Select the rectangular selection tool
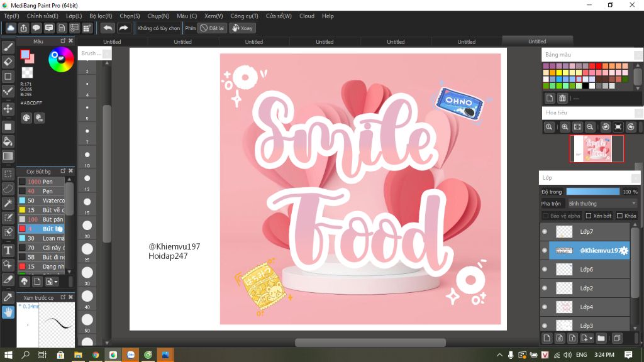 tap(8, 174)
